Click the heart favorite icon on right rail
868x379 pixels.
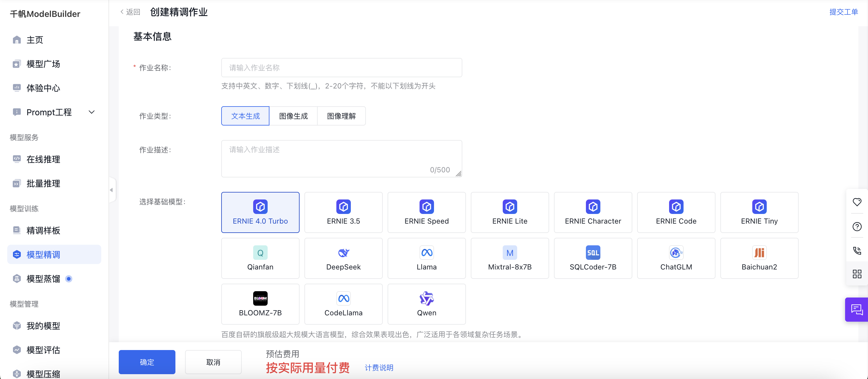point(857,202)
